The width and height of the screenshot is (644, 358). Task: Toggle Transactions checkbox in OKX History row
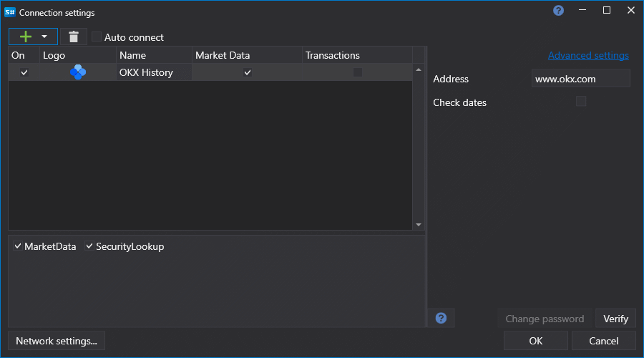[x=358, y=72]
